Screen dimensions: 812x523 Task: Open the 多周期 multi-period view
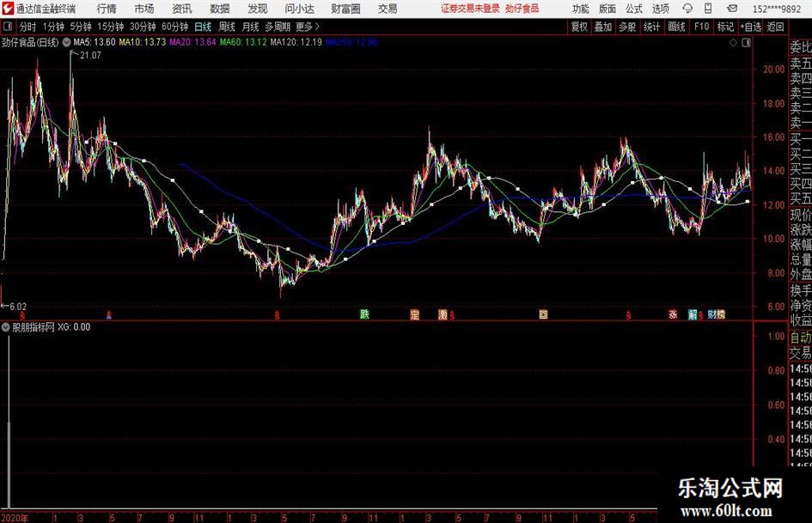click(x=278, y=27)
